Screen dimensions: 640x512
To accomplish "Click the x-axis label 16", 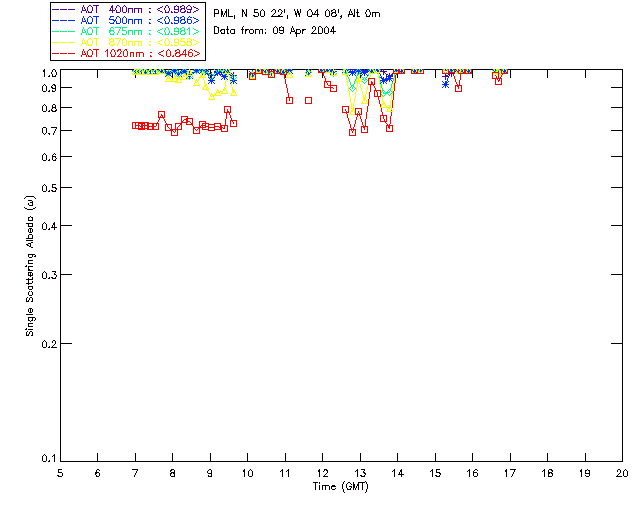I will [x=472, y=473].
